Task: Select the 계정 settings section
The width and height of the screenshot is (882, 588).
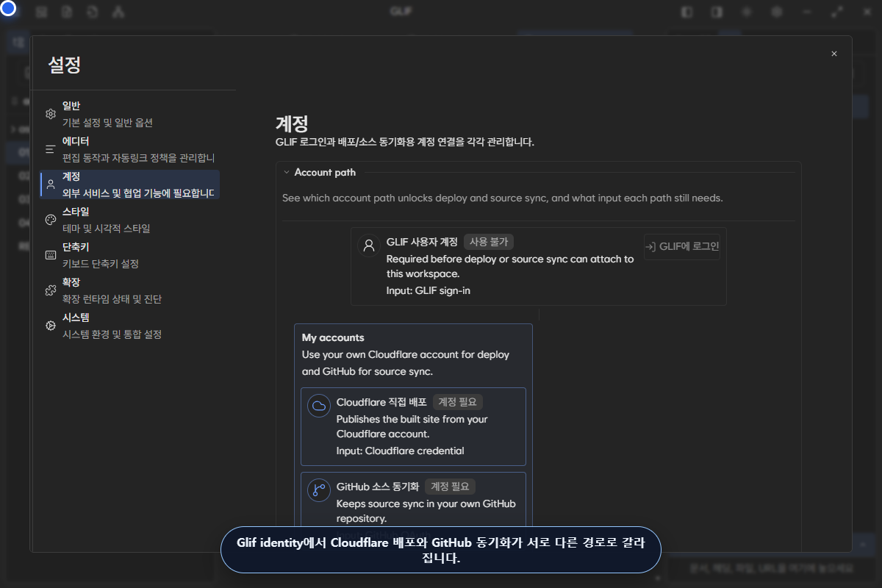Action: [130, 184]
